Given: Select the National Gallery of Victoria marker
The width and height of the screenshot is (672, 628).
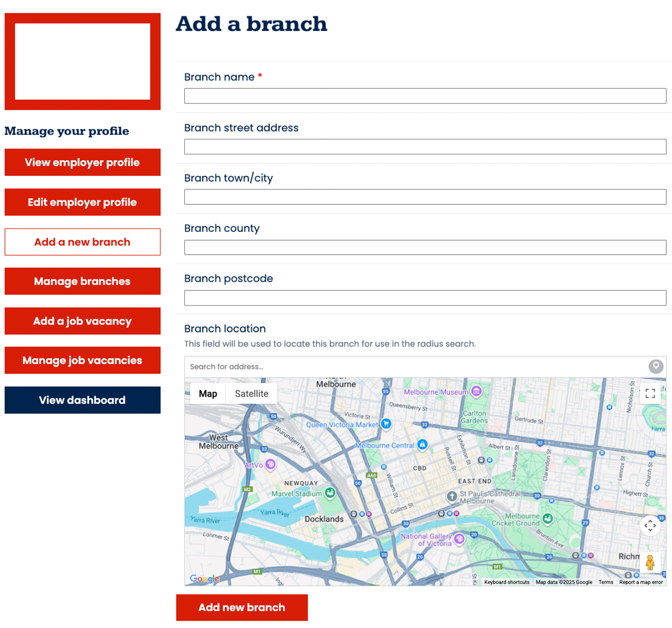Looking at the screenshot, I should pyautogui.click(x=459, y=539).
